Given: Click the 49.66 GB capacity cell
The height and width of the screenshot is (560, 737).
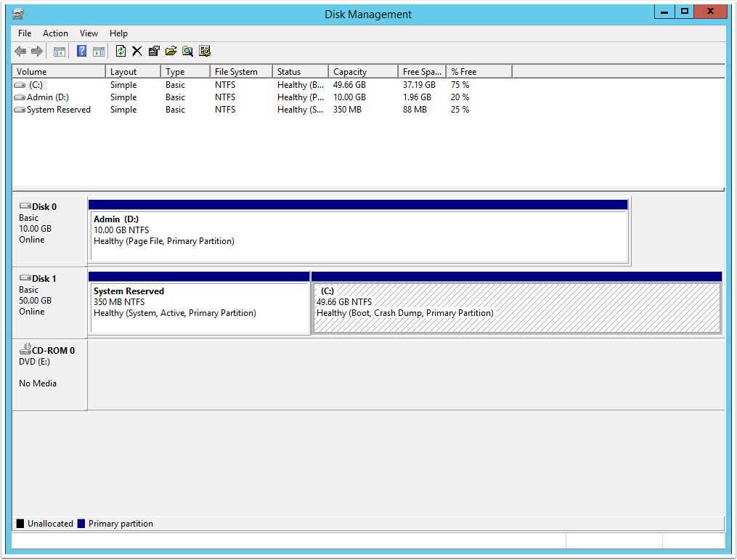Looking at the screenshot, I should coord(349,85).
